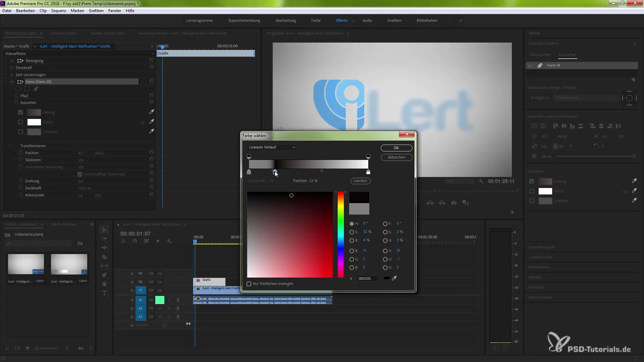Open the Sequenz menu
Image resolution: width=644 pixels, height=362 pixels.
(x=59, y=11)
